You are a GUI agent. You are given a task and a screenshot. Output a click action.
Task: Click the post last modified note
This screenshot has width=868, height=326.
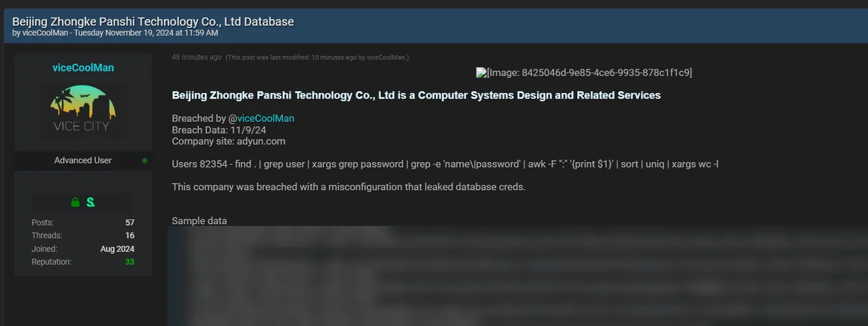tap(317, 57)
